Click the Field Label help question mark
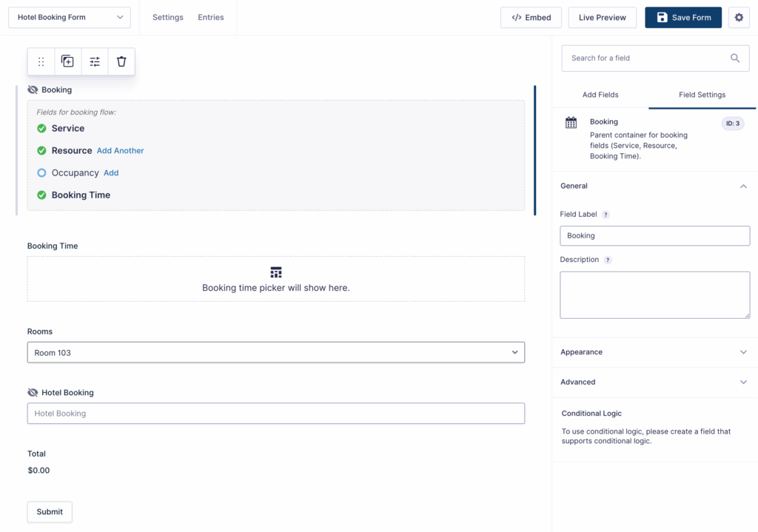 coord(606,214)
